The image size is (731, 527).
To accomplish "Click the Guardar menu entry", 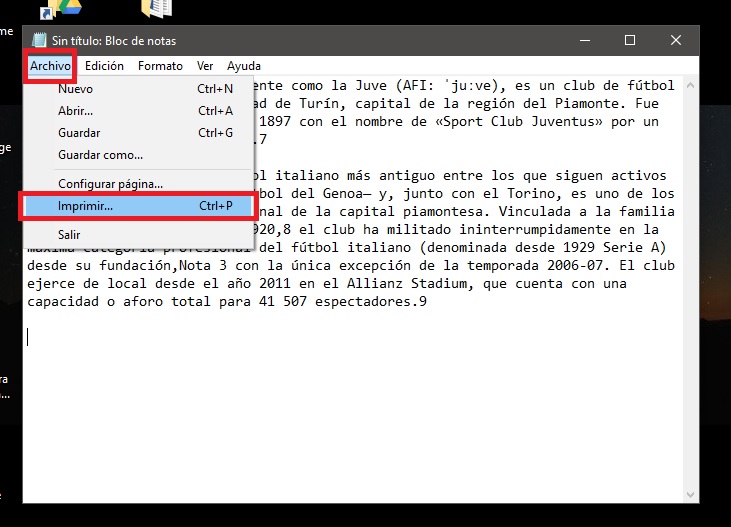I will [138, 132].
